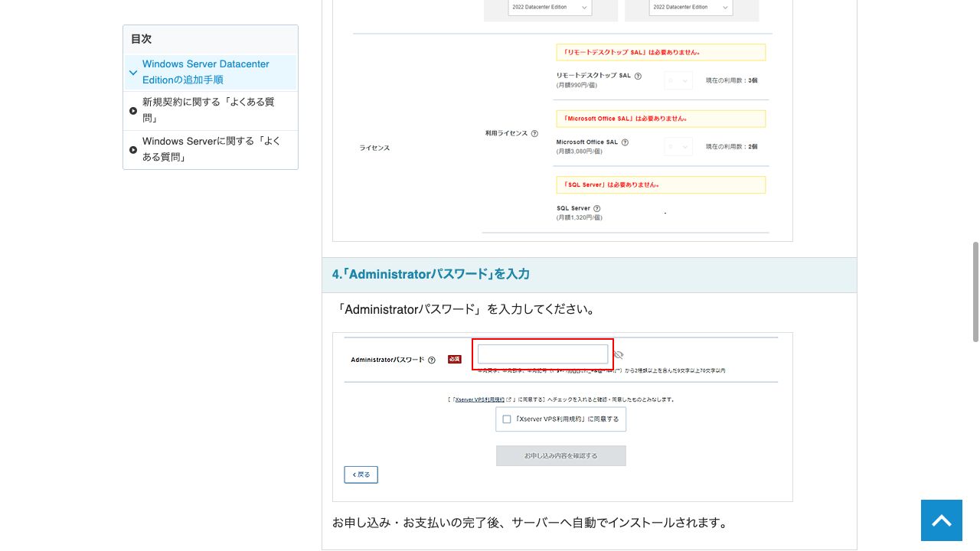The width and height of the screenshot is (980, 551).
Task: Click help icon next to リモートデスクトップ SAL
Action: 638,77
